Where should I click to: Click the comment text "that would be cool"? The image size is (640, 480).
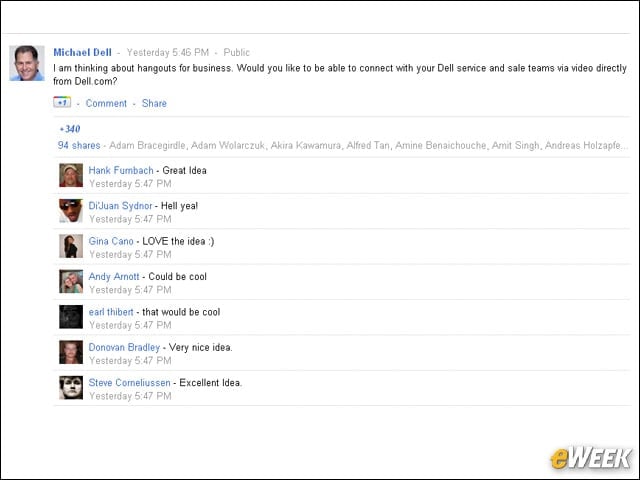tap(181, 312)
